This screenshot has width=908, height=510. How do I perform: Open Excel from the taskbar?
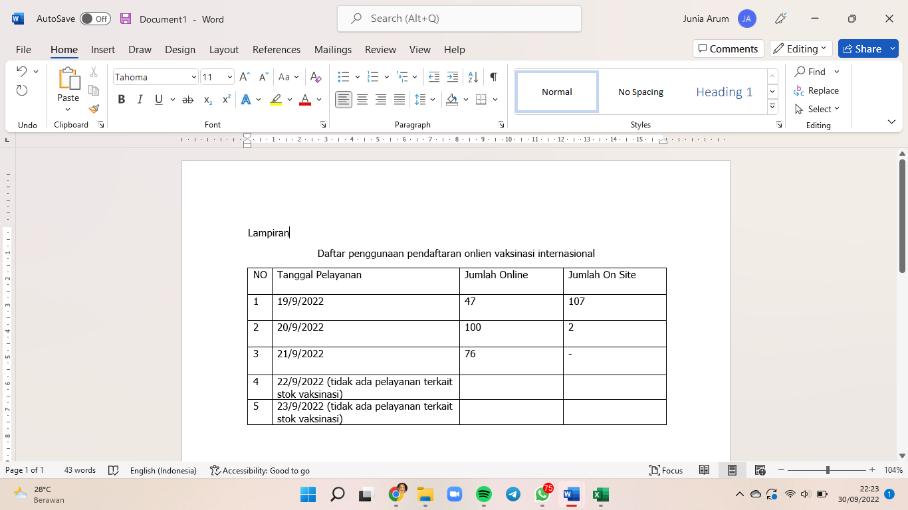601,494
